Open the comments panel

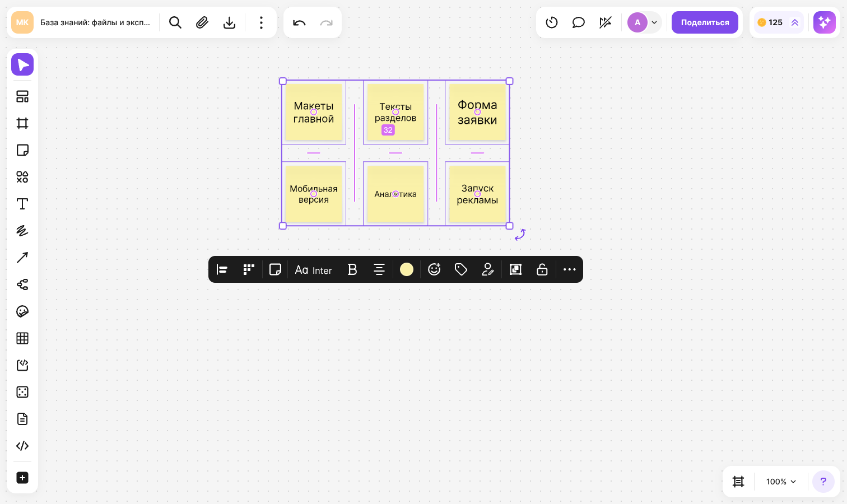(579, 22)
